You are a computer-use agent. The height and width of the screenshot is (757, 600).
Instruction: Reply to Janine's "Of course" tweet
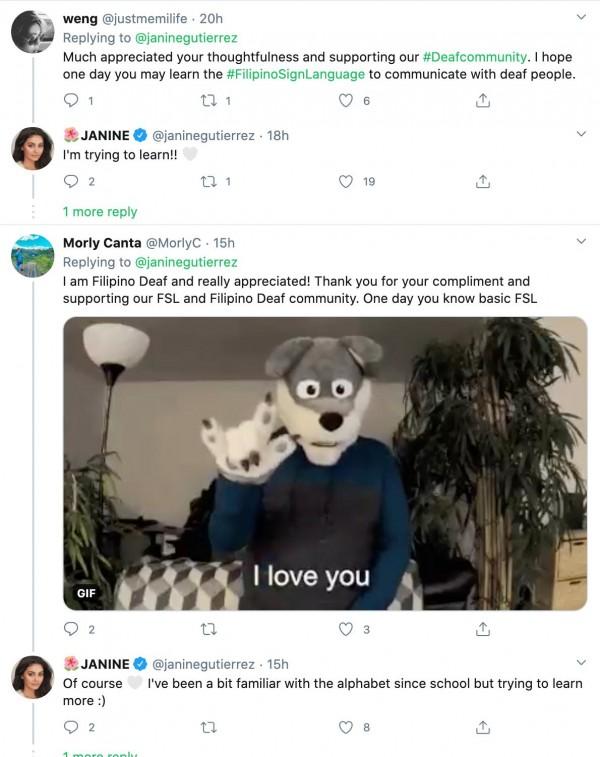click(x=71, y=727)
